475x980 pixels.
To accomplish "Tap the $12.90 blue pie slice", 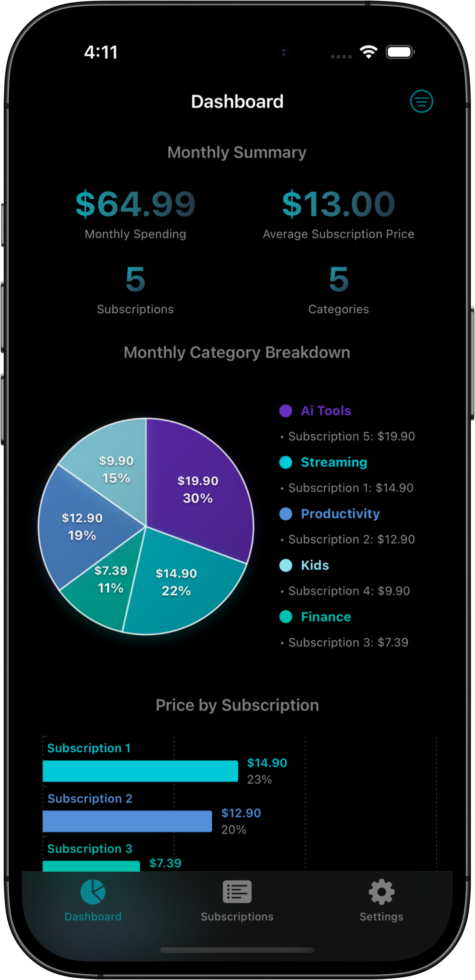I will (x=82, y=527).
